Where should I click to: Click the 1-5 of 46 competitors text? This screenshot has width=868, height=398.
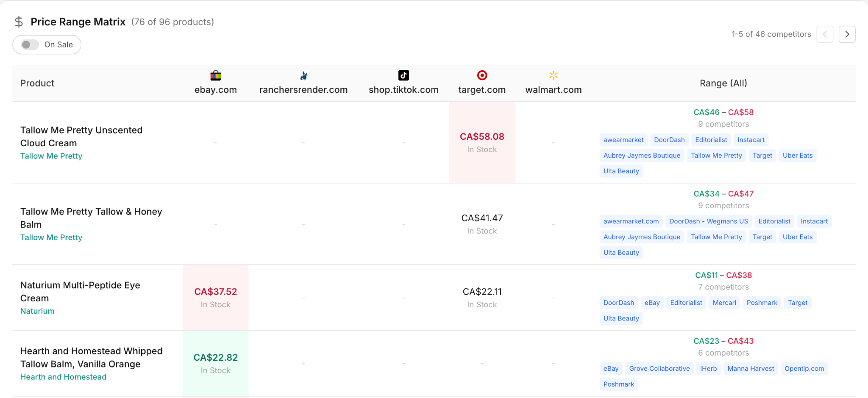coord(771,34)
